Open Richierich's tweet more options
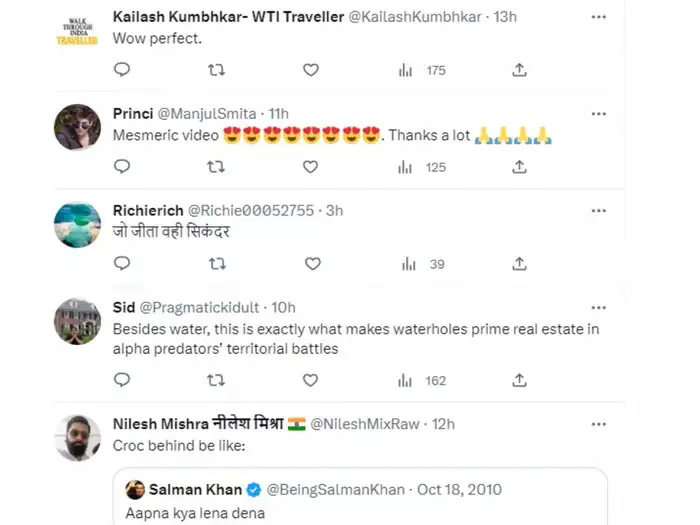 click(598, 211)
